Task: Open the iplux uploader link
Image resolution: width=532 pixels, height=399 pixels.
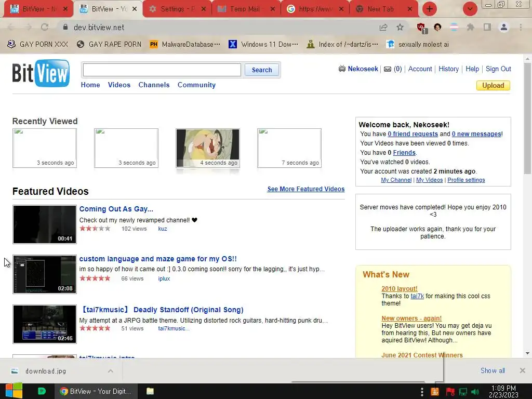Action: 164,278
